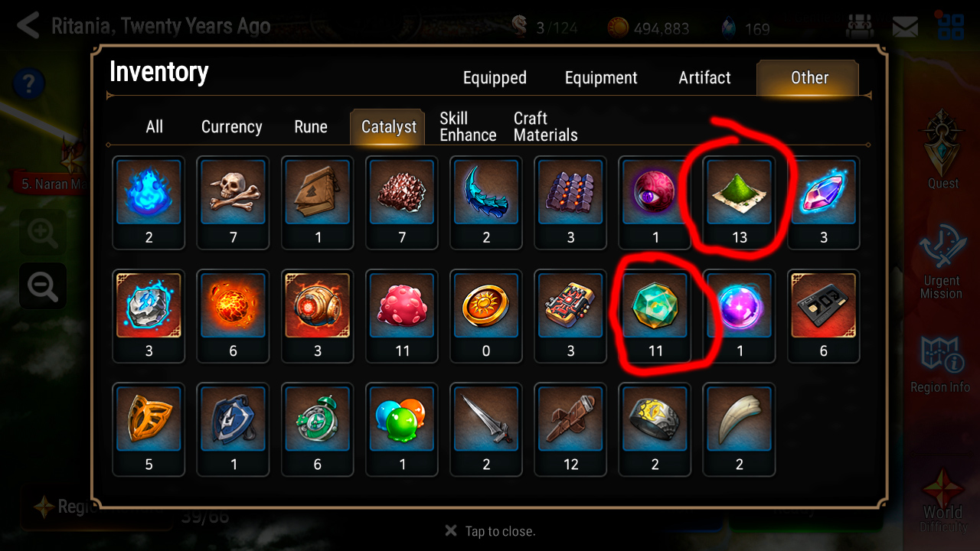Tap to close the inventory
Screen dimensions: 980x551
point(490,531)
